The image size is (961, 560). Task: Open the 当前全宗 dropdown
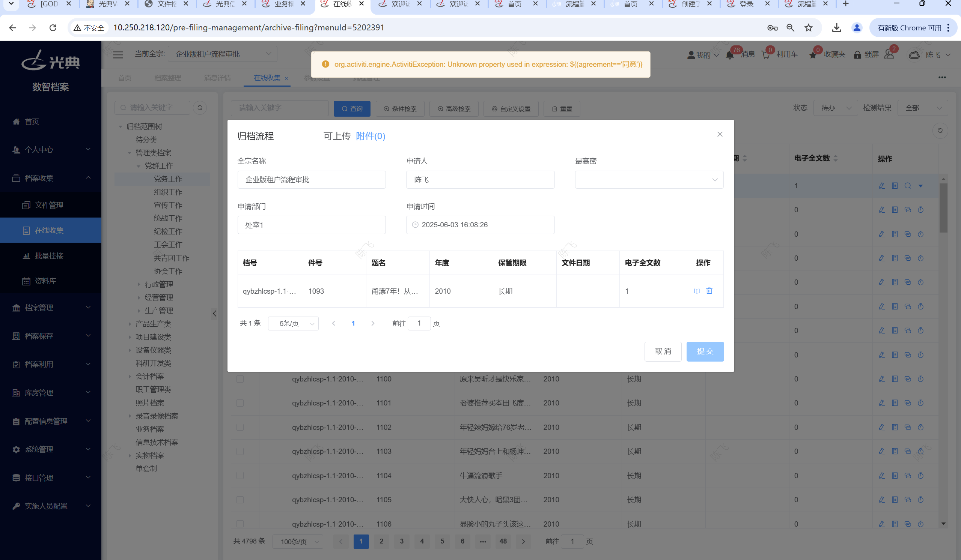click(x=222, y=54)
